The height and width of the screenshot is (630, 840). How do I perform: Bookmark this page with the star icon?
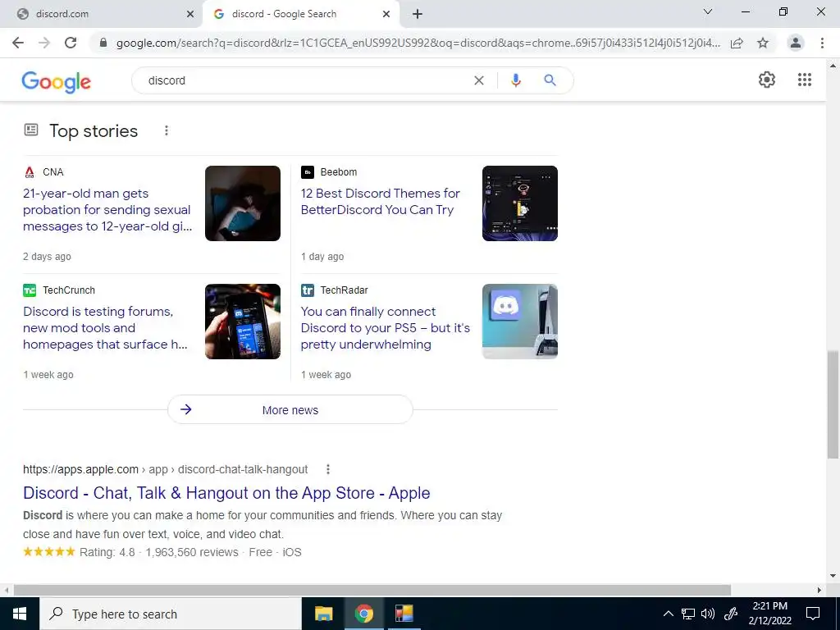click(763, 43)
